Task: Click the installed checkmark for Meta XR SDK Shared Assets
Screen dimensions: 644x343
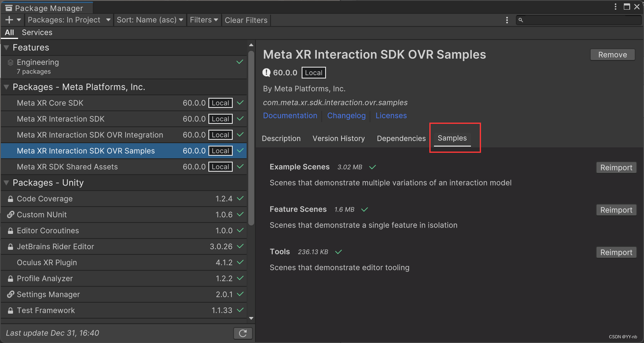Action: [240, 166]
